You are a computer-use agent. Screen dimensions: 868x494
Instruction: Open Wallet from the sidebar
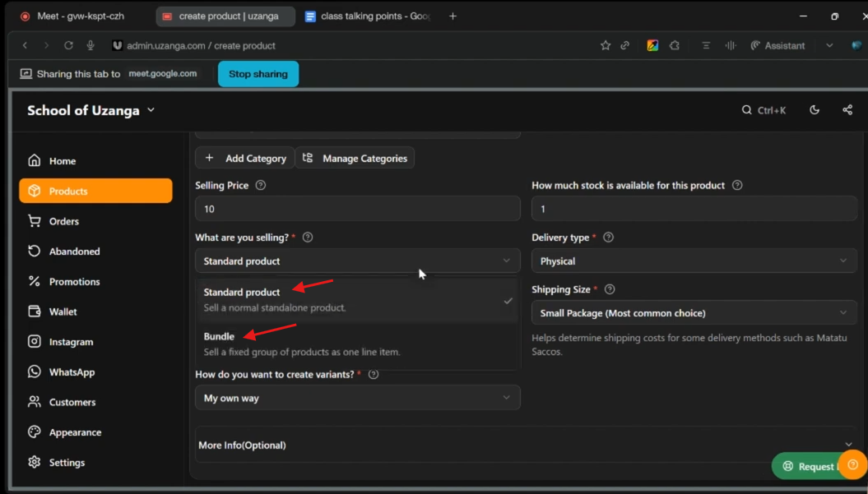click(95, 312)
